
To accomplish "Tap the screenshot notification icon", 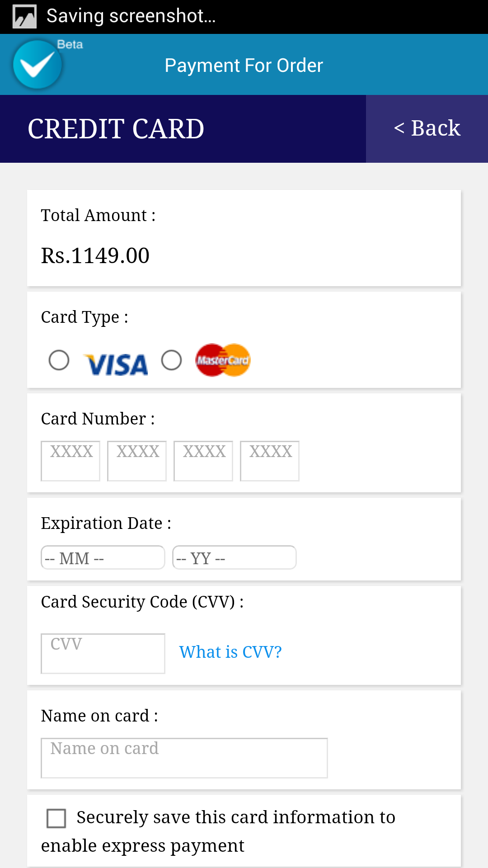I will (x=24, y=16).
